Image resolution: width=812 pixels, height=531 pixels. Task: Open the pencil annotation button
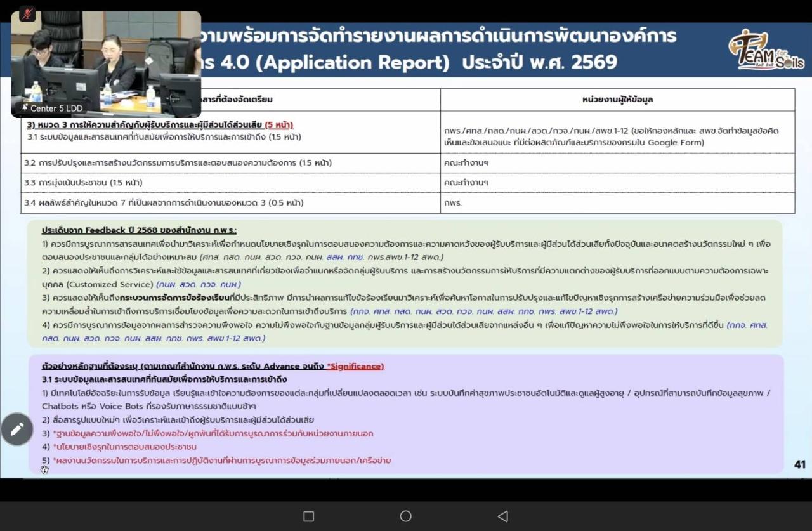click(x=17, y=429)
